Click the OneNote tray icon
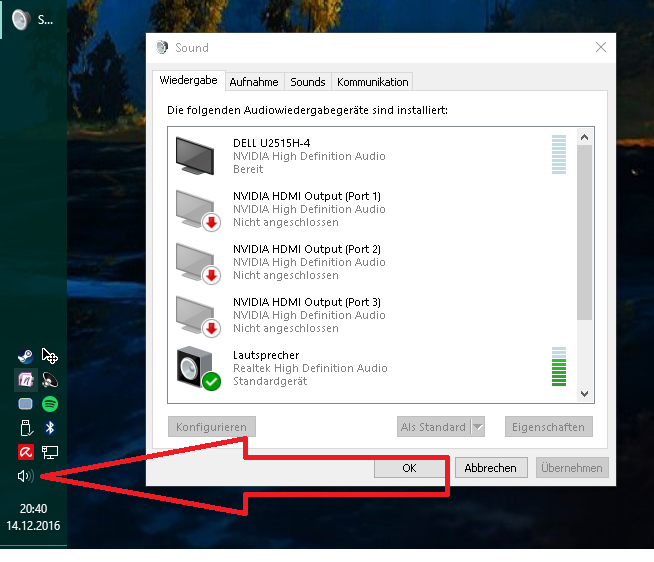The width and height of the screenshot is (654, 562). click(x=26, y=380)
